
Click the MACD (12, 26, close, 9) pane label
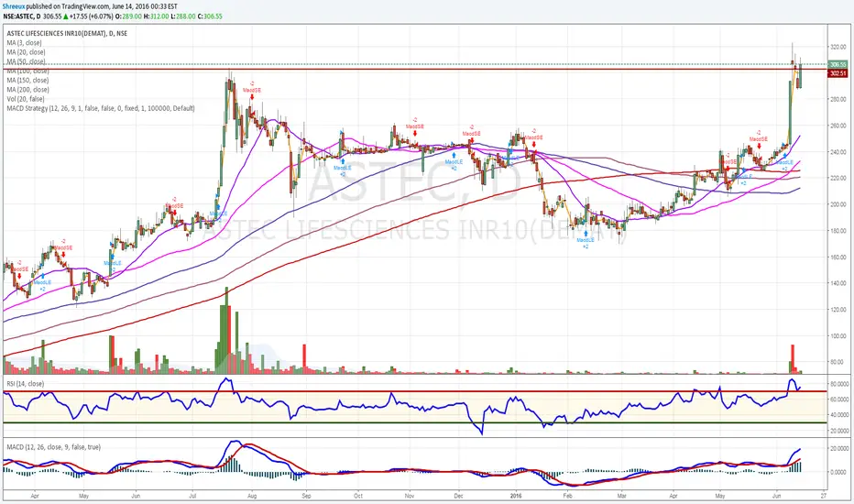53,447
